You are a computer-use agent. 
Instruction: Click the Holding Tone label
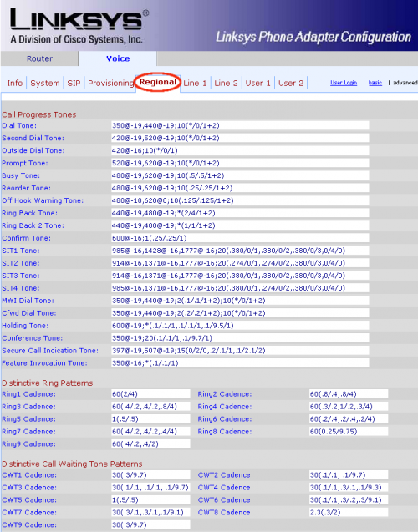tap(25, 326)
